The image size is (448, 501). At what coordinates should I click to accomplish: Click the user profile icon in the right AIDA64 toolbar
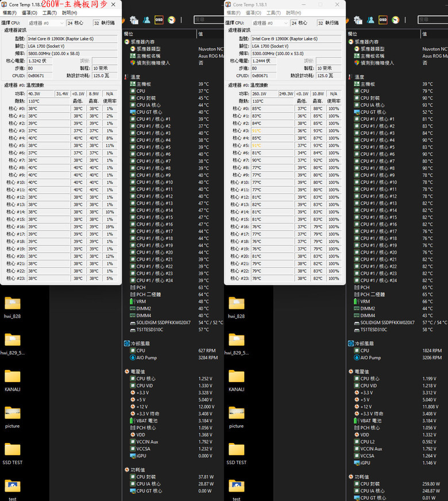pyautogui.click(x=370, y=20)
